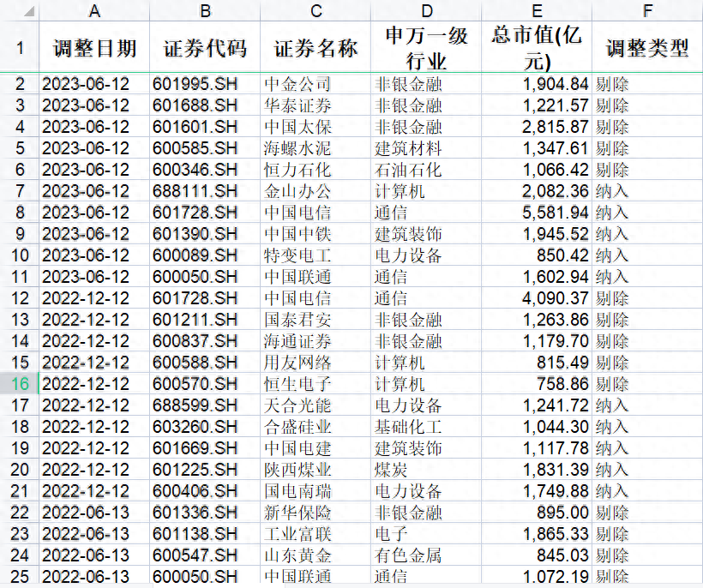703x588 pixels.
Task: Click cell 恒力石化
Action: tap(315, 170)
